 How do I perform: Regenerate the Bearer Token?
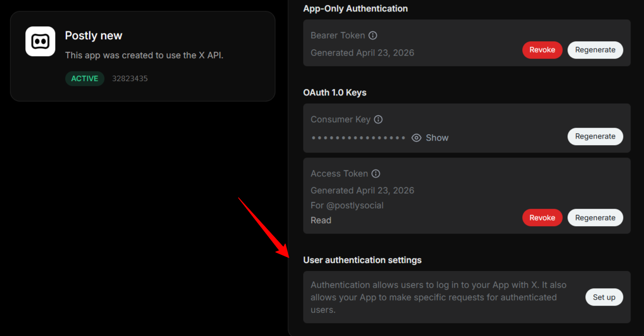[x=595, y=50]
